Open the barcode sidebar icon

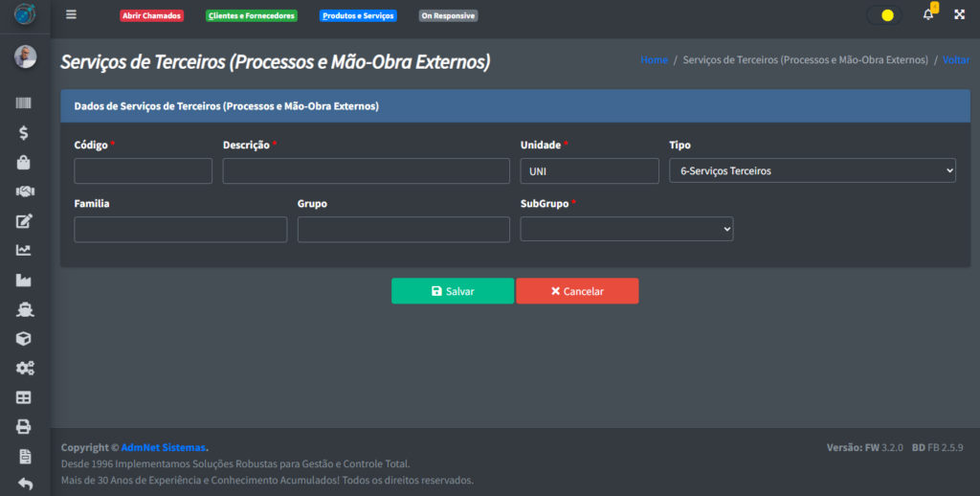(25, 103)
